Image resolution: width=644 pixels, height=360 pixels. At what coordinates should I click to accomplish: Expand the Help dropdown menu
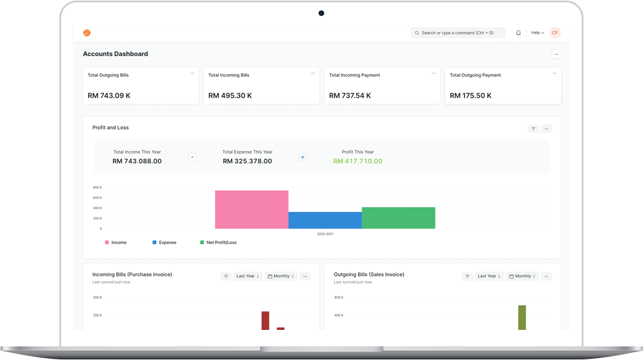click(x=537, y=33)
